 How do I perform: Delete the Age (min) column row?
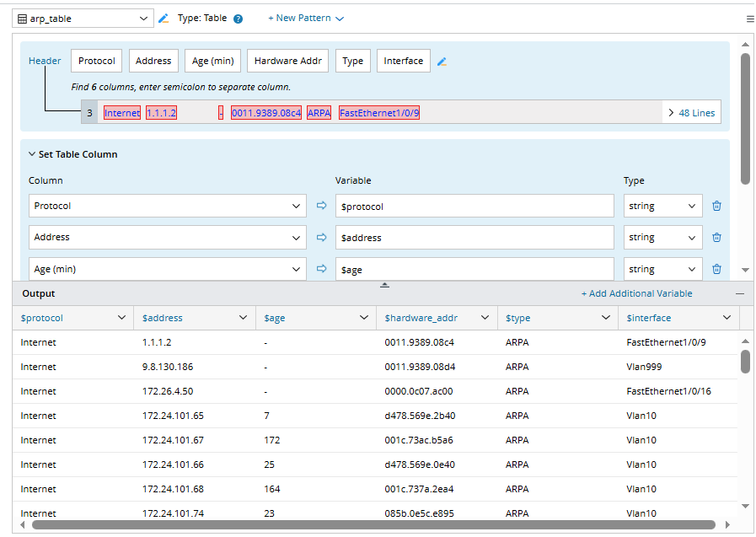[x=716, y=269]
